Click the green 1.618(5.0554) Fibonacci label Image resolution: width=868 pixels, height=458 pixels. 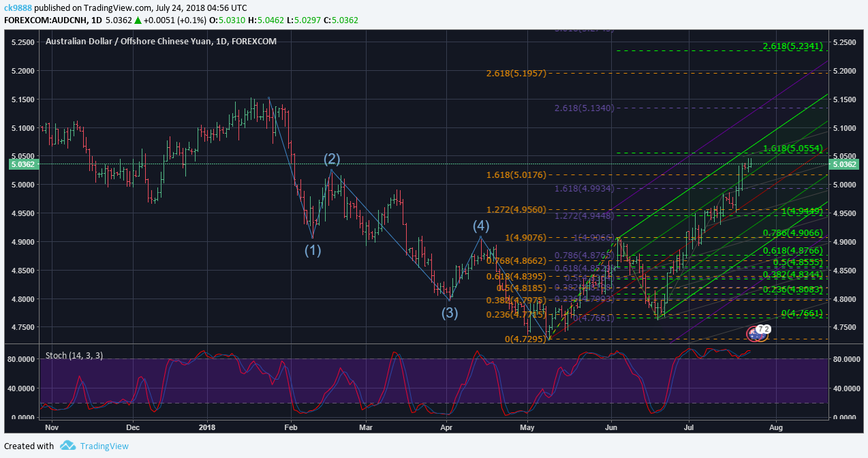[793, 148]
